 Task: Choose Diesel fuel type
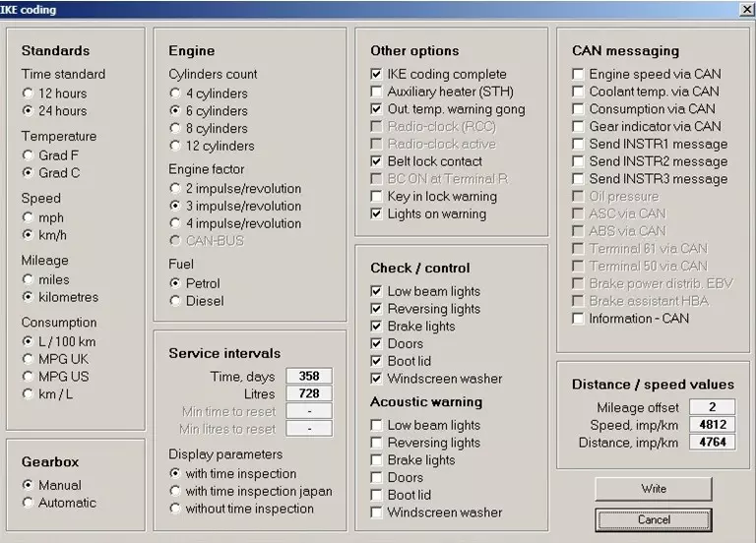tap(176, 301)
